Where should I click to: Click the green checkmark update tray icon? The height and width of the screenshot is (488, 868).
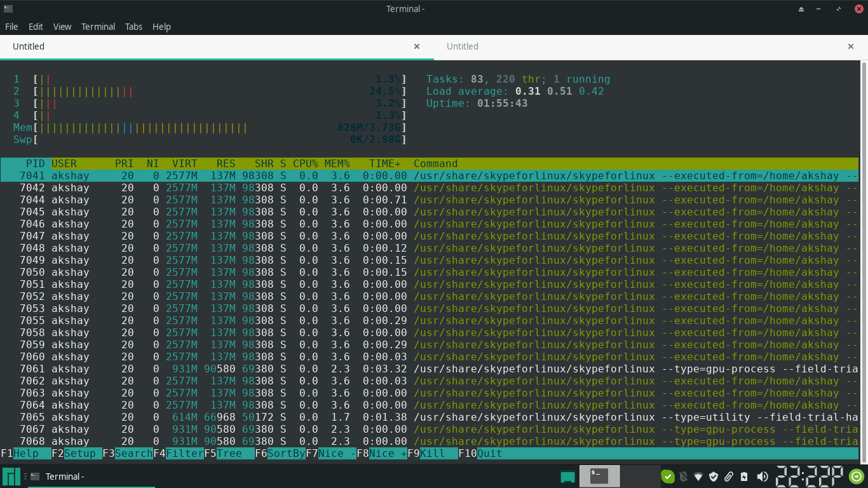point(667,477)
